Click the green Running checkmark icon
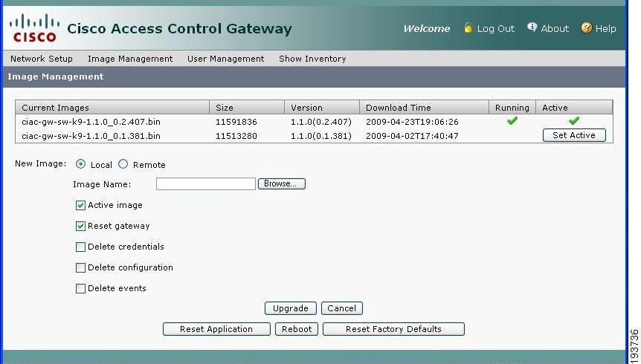The height and width of the screenshot is (364, 641). pyautogui.click(x=512, y=121)
